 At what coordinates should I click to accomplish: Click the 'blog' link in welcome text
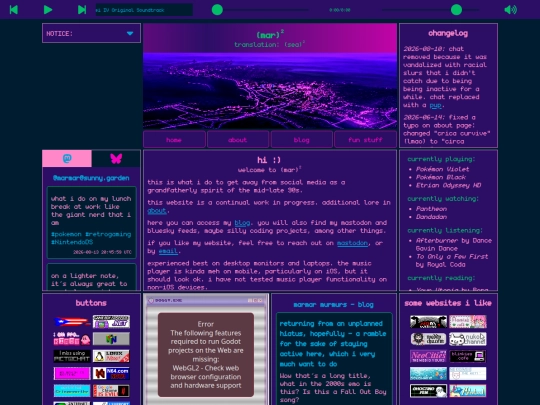[x=242, y=223]
